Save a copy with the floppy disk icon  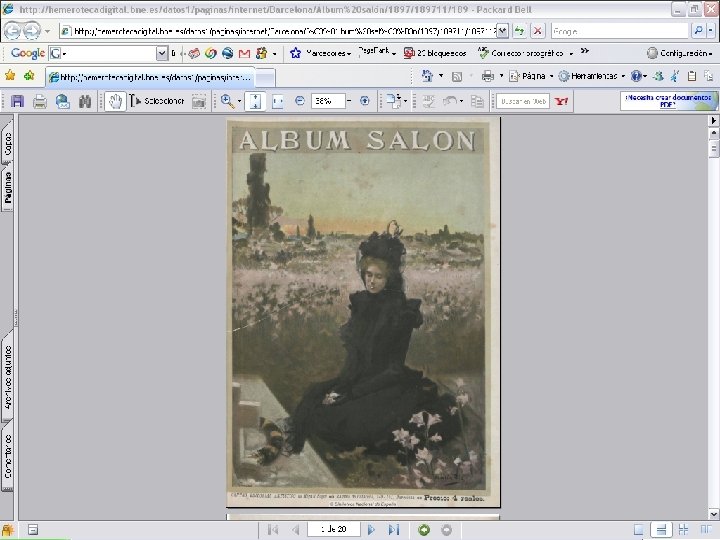coord(17,101)
